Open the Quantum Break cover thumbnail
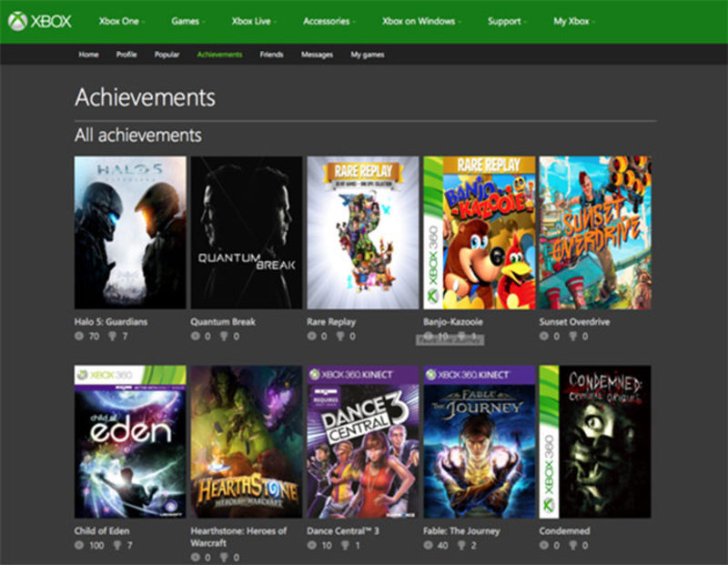 point(246,232)
